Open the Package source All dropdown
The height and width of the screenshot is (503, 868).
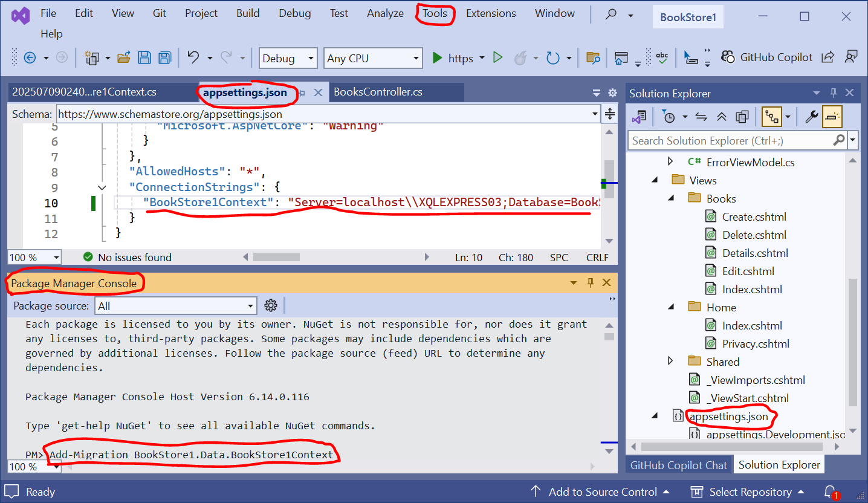coord(177,305)
